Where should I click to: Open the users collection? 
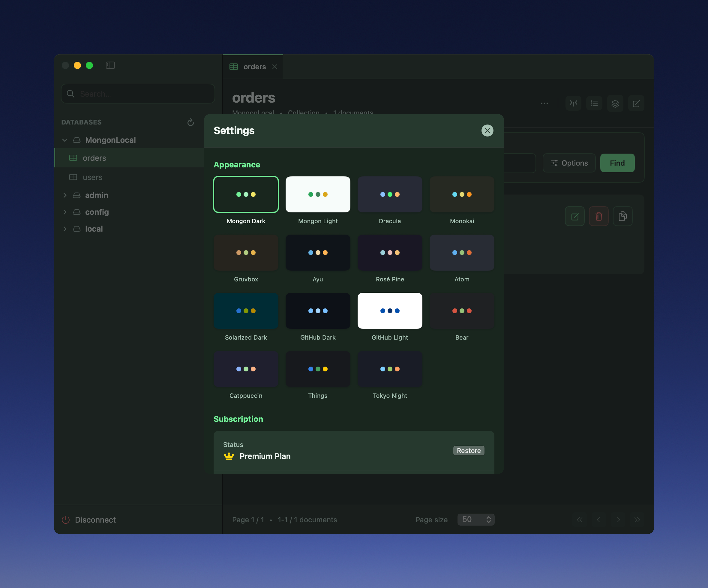[92, 177]
